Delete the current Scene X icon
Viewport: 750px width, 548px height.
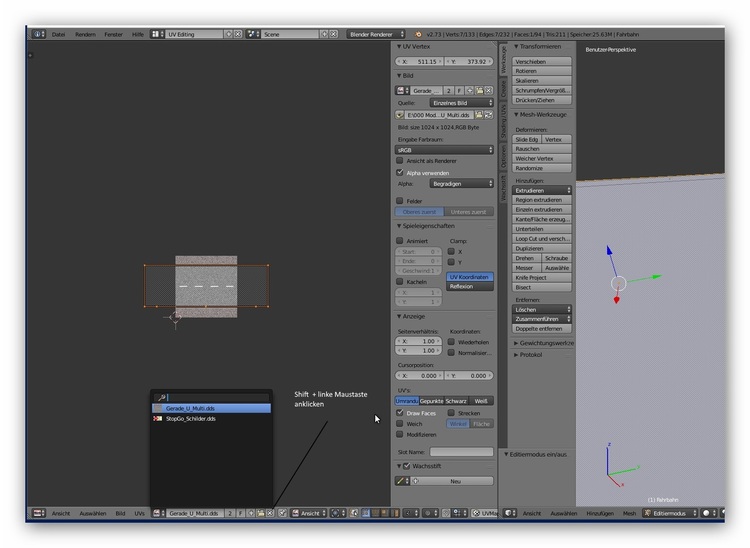[x=333, y=34]
